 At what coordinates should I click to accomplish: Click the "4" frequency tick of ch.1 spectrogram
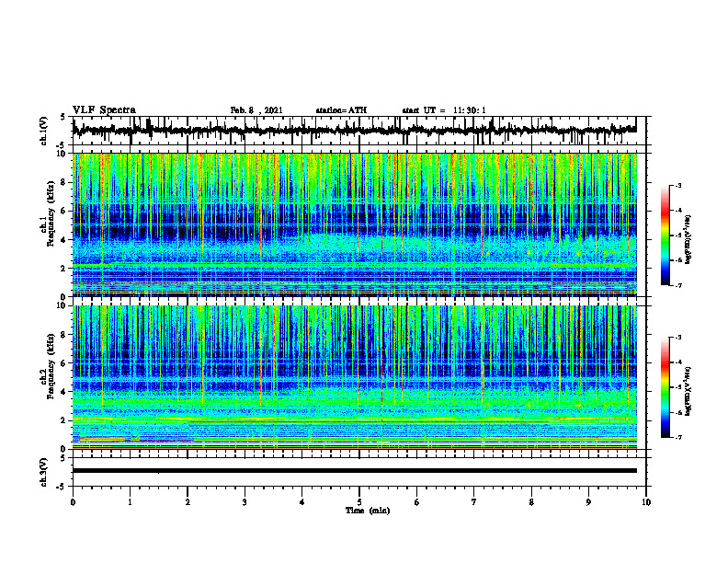[x=64, y=240]
